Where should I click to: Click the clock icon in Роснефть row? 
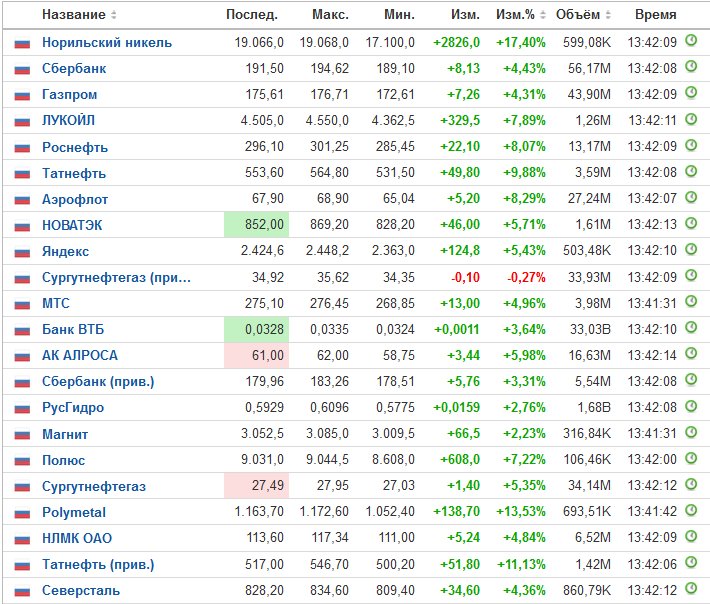coord(691,145)
